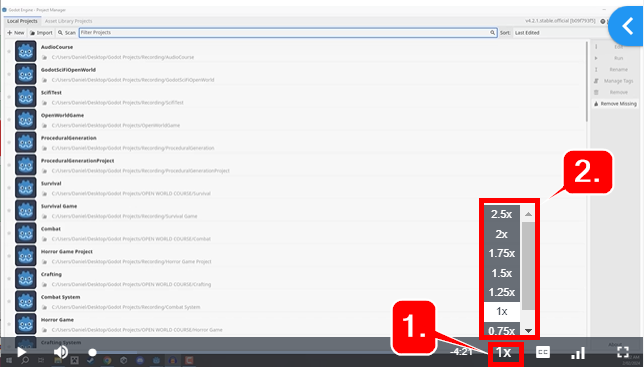Toggle favorite for GodotSciFiOpenWorld
Screen dimensions: 644x367
pos(9,74)
